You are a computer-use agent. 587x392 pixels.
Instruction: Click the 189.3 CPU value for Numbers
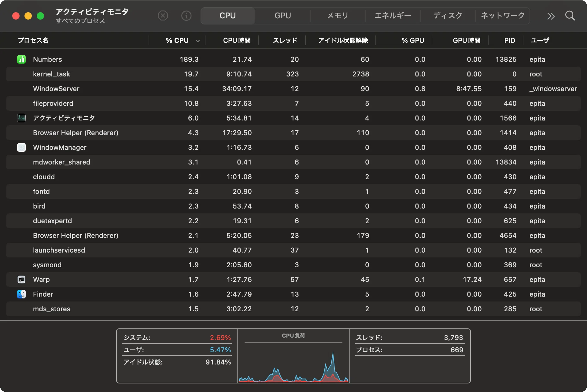coord(189,59)
